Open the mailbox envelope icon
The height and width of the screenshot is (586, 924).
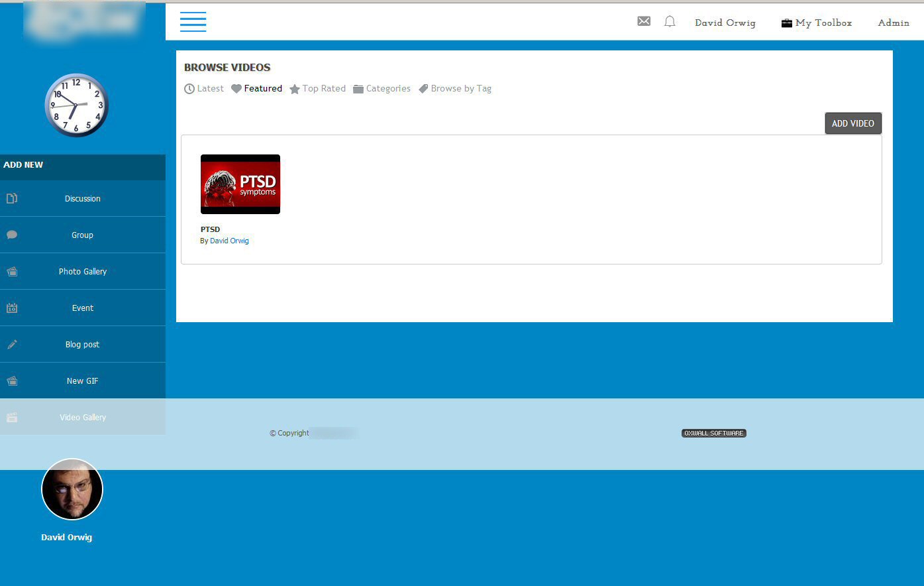644,21
